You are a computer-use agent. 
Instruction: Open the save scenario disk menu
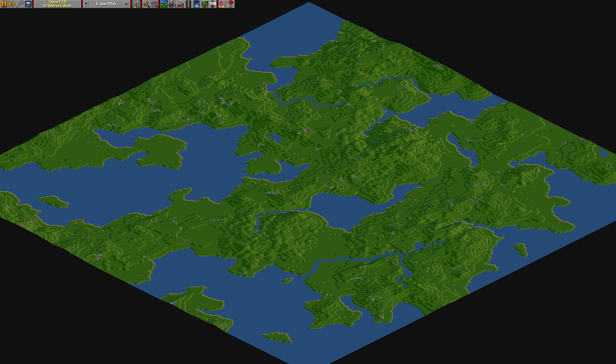[x=28, y=4]
